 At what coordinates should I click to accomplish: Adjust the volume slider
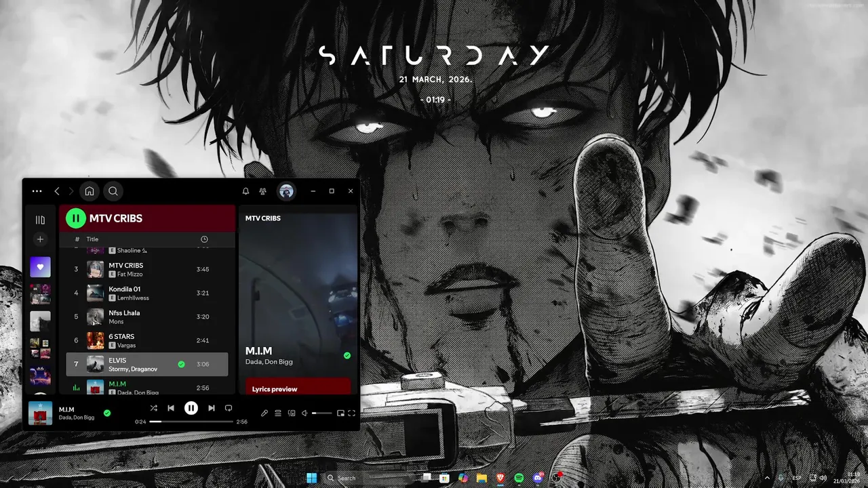(x=322, y=413)
